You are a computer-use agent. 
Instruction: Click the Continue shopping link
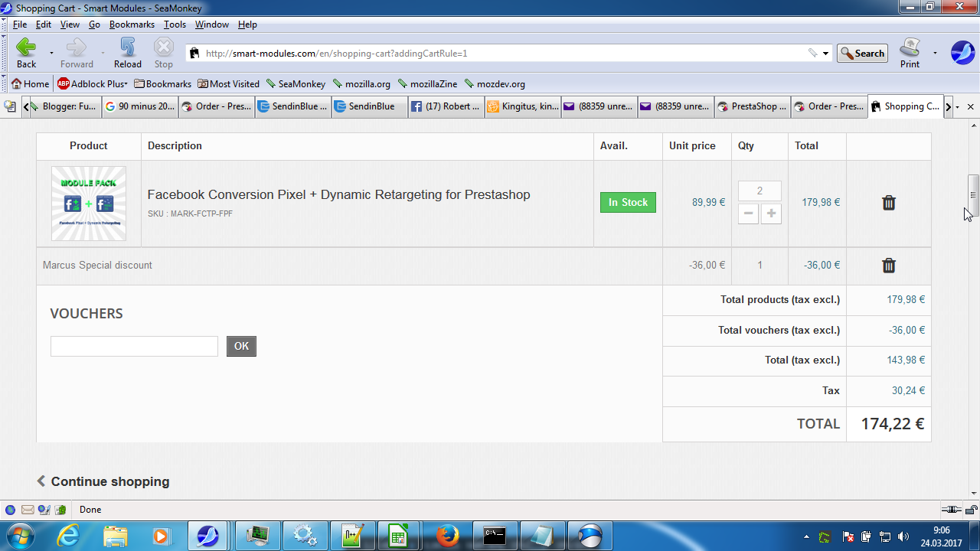103,481
